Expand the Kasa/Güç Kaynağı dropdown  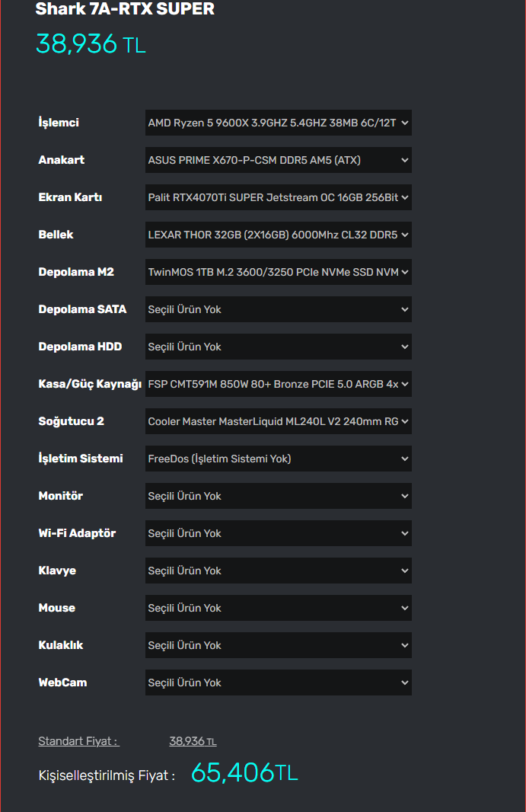278,384
